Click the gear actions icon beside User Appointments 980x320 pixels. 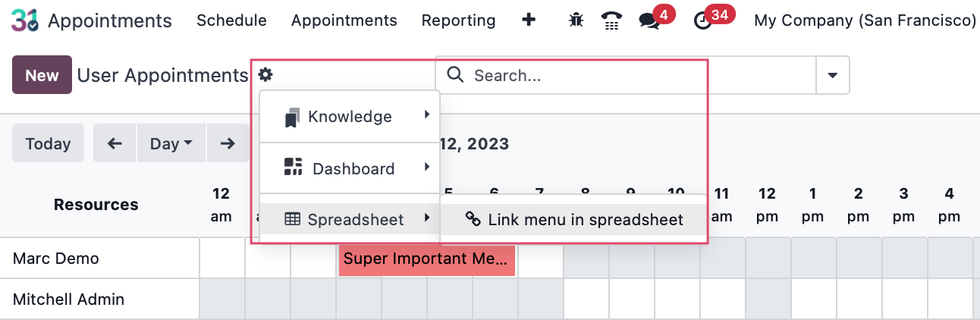coord(265,74)
